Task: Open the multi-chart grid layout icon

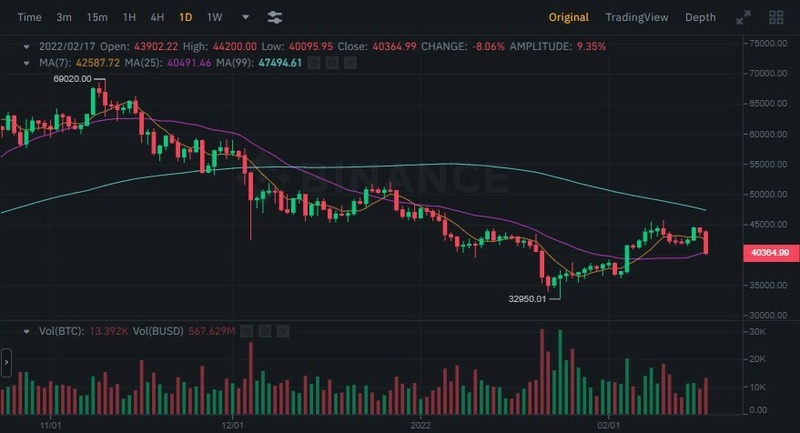Action: [776, 17]
